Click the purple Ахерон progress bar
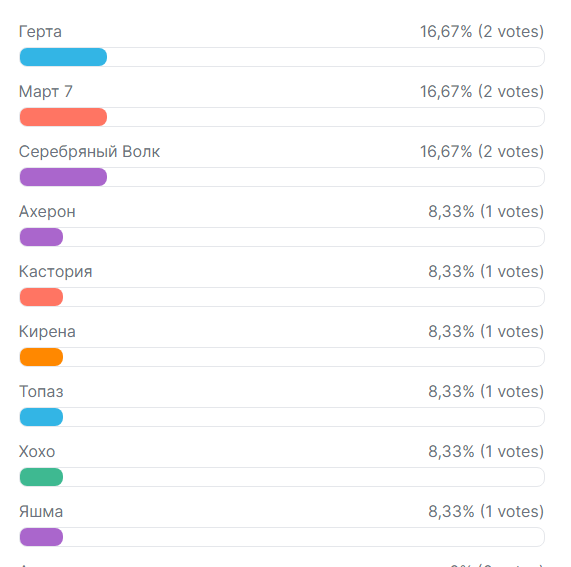The image size is (571, 567). pyautogui.click(x=42, y=237)
